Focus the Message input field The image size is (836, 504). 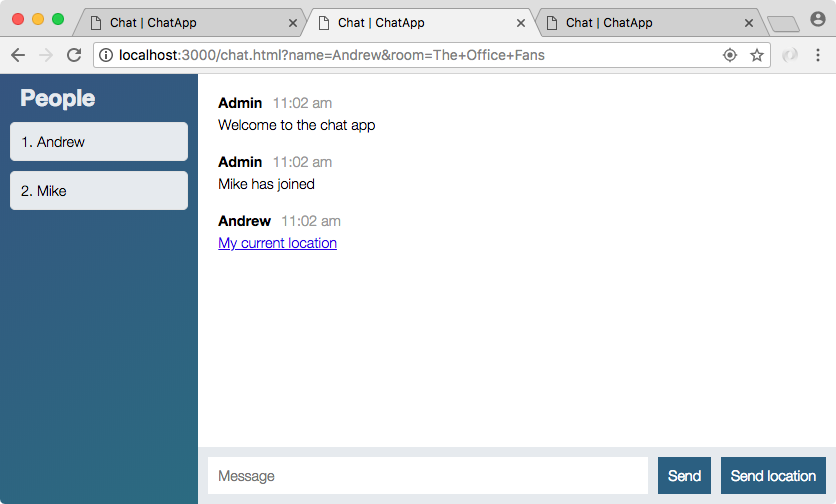428,475
